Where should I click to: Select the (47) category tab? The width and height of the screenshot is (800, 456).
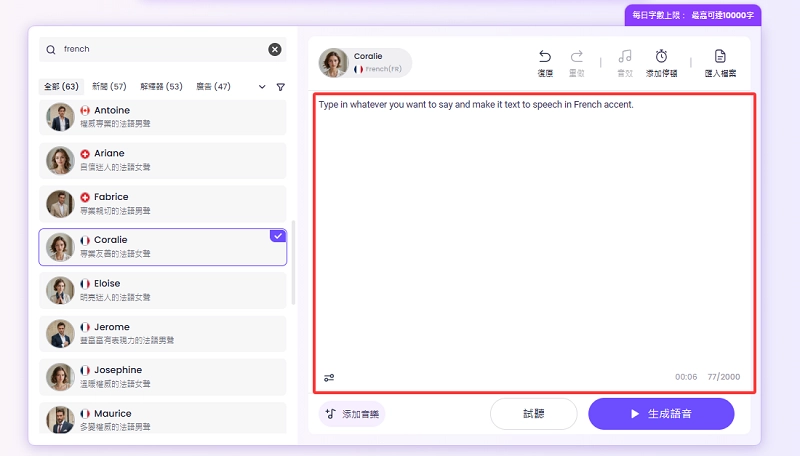(213, 87)
